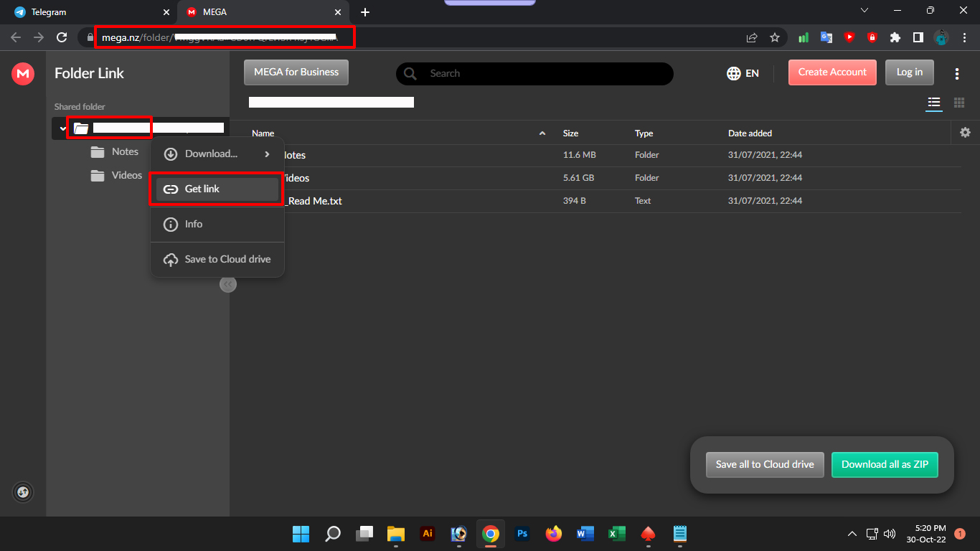Launch Adobe Illustrator from the taskbar
The height and width of the screenshot is (551, 980).
(x=428, y=534)
